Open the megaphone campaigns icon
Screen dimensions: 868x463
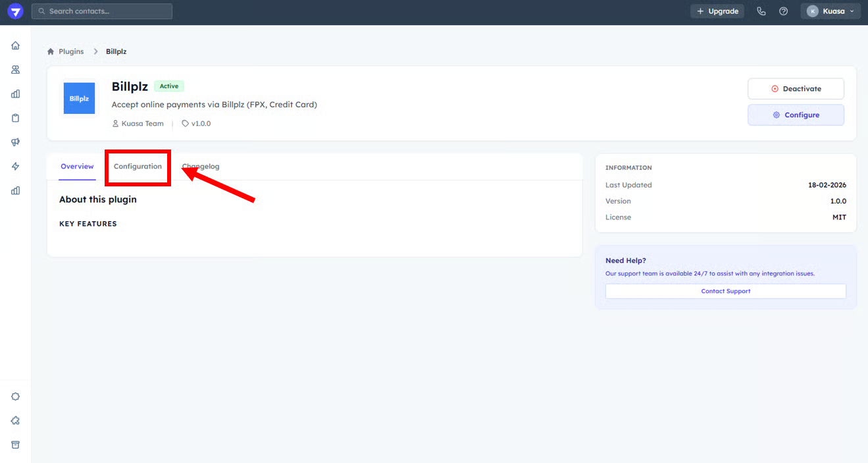pyautogui.click(x=15, y=142)
